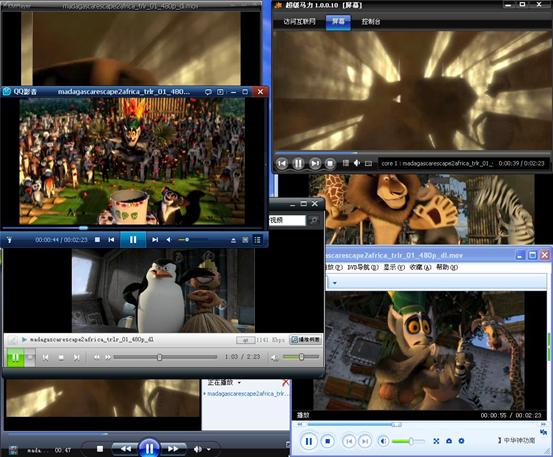Fast-forward button in the gray-skinned player
Image resolution: width=553 pixels, height=457 pixels.
(x=108, y=358)
